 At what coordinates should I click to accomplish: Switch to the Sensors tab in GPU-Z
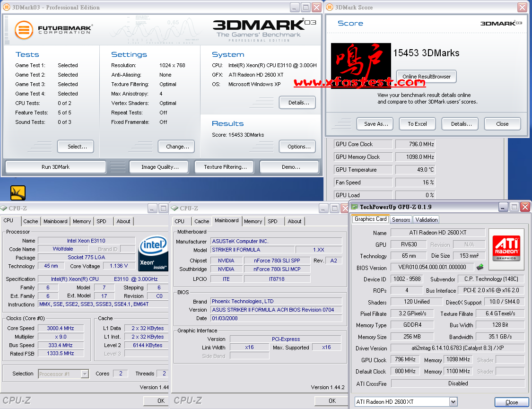(x=401, y=219)
